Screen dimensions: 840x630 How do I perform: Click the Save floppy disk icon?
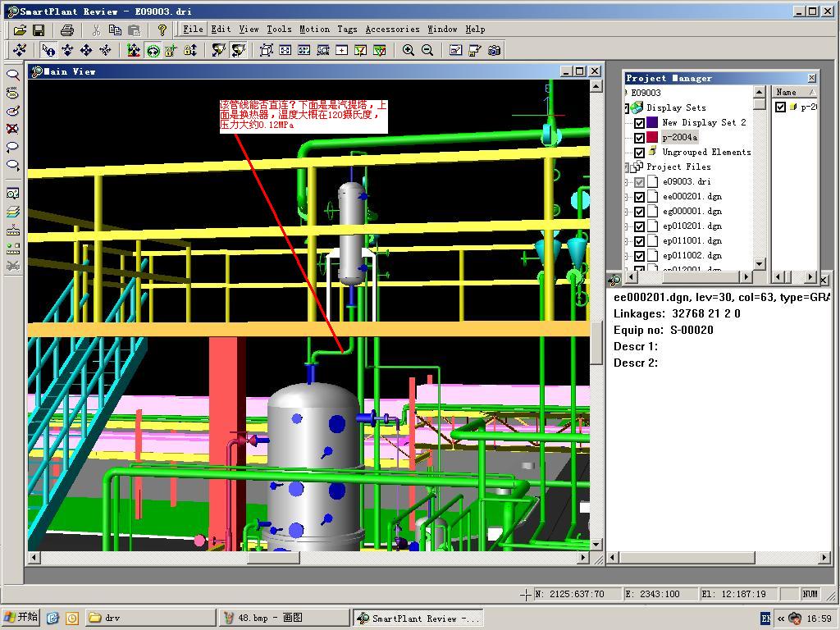tap(39, 30)
